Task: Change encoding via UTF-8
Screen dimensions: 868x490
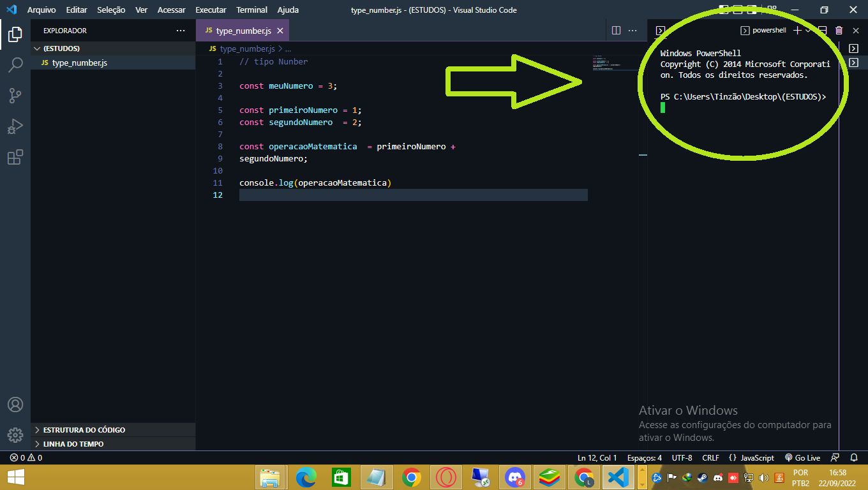Action: (682, 457)
